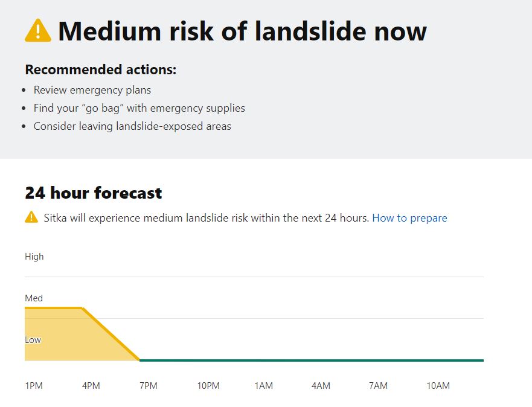
Task: Click the Recommended actions subheading
Action: (x=100, y=69)
